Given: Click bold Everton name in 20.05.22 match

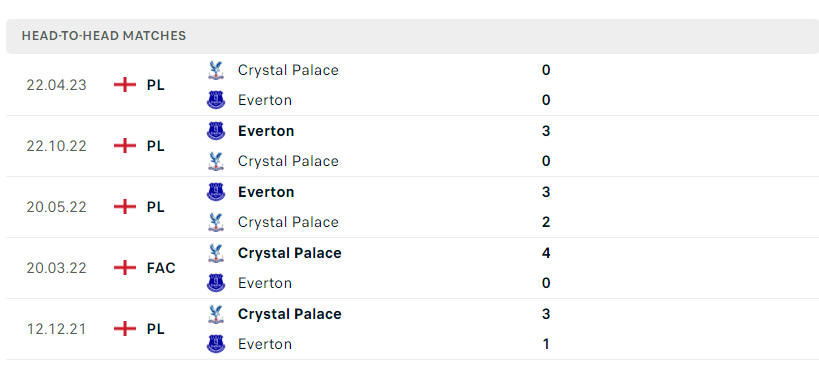Looking at the screenshot, I should click(266, 192).
